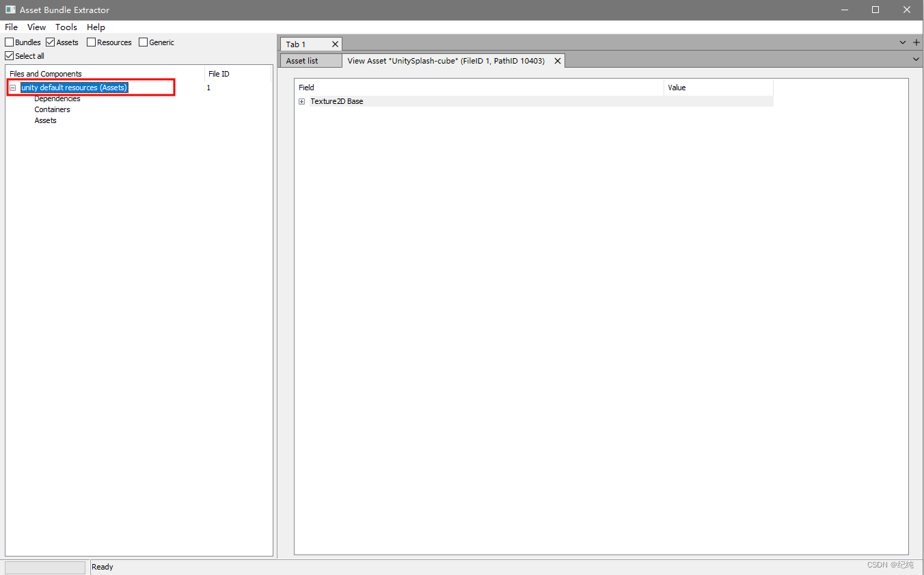Image resolution: width=924 pixels, height=575 pixels.
Task: Open the Tools menu
Action: tap(66, 27)
